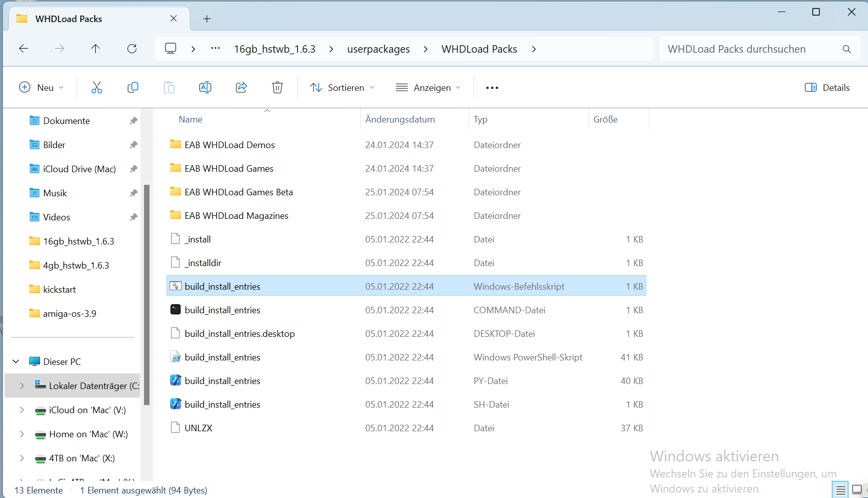The image size is (868, 498).
Task: Click the Rename icon in toolbar
Action: pos(205,88)
